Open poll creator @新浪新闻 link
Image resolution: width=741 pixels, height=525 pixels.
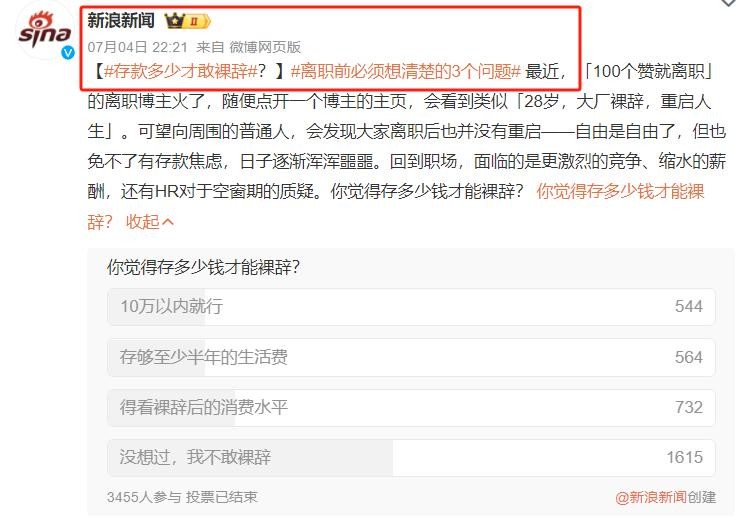point(651,497)
